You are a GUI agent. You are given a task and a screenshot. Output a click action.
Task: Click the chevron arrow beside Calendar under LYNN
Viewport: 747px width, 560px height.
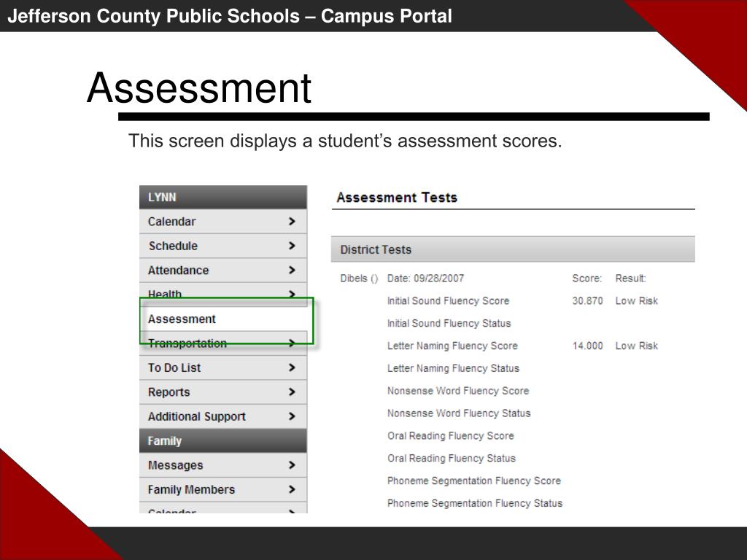tap(292, 222)
